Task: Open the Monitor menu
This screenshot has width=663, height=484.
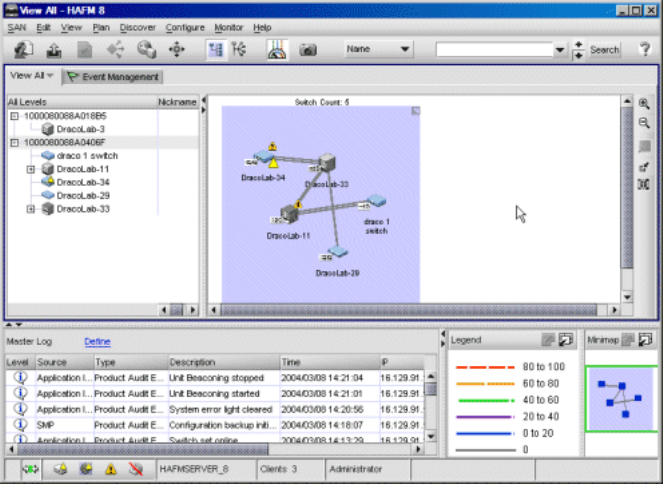Action: 228,28
